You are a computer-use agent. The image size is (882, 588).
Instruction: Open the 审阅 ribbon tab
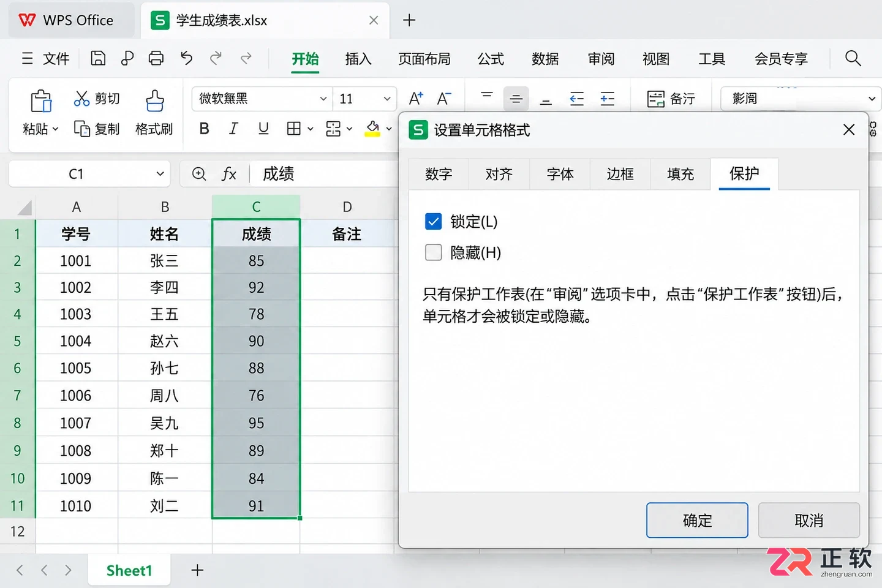(x=601, y=59)
